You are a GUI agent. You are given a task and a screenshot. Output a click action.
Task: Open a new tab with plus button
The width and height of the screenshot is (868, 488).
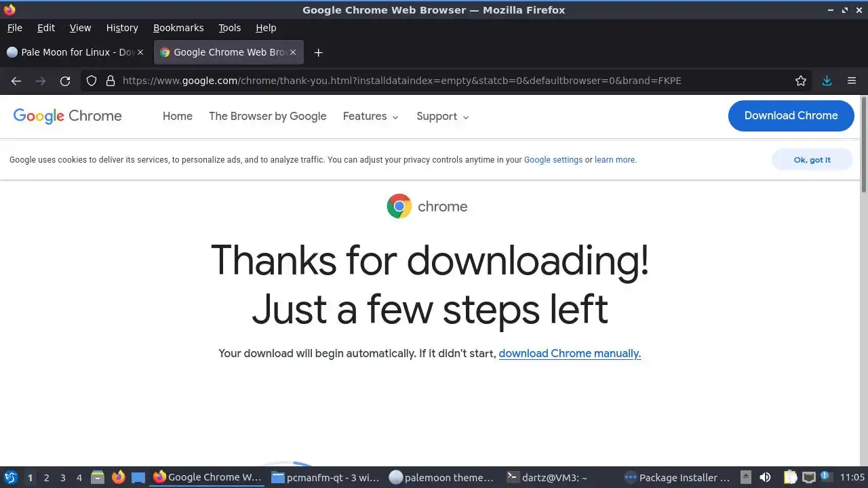click(x=318, y=52)
